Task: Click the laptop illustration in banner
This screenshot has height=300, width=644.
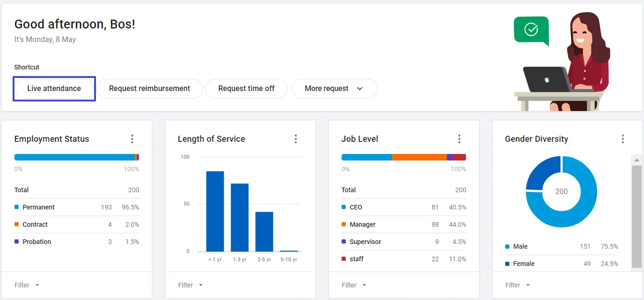Action: coord(545,79)
